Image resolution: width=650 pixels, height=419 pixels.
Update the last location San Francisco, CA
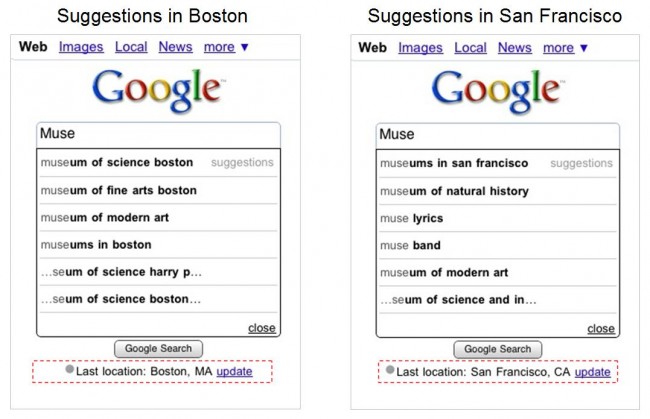pyautogui.click(x=592, y=372)
